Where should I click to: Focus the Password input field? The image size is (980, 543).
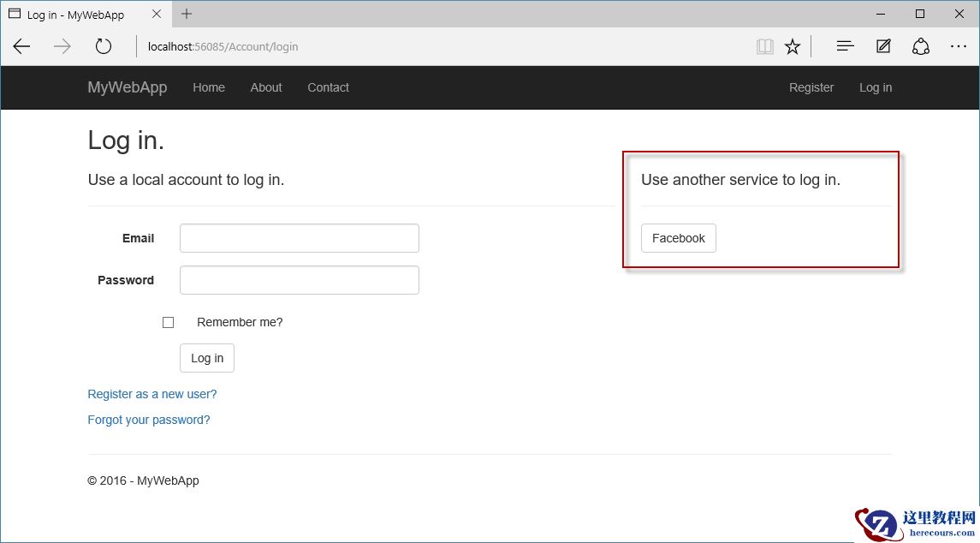pyautogui.click(x=299, y=280)
